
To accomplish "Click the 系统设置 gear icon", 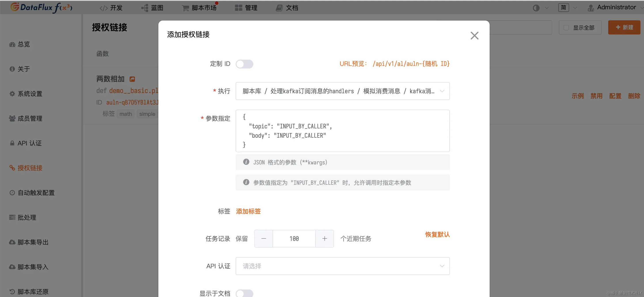I will point(12,94).
